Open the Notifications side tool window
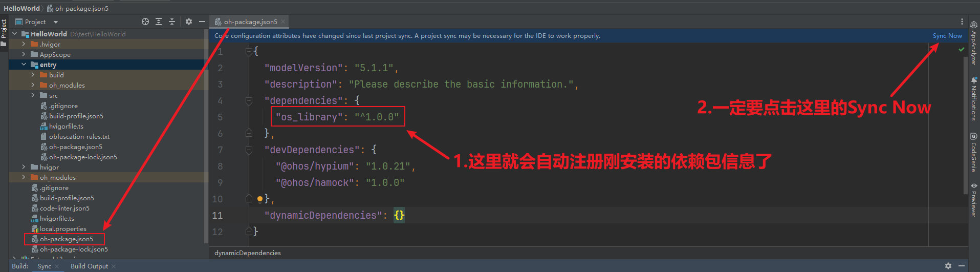980x272 pixels. tap(974, 99)
